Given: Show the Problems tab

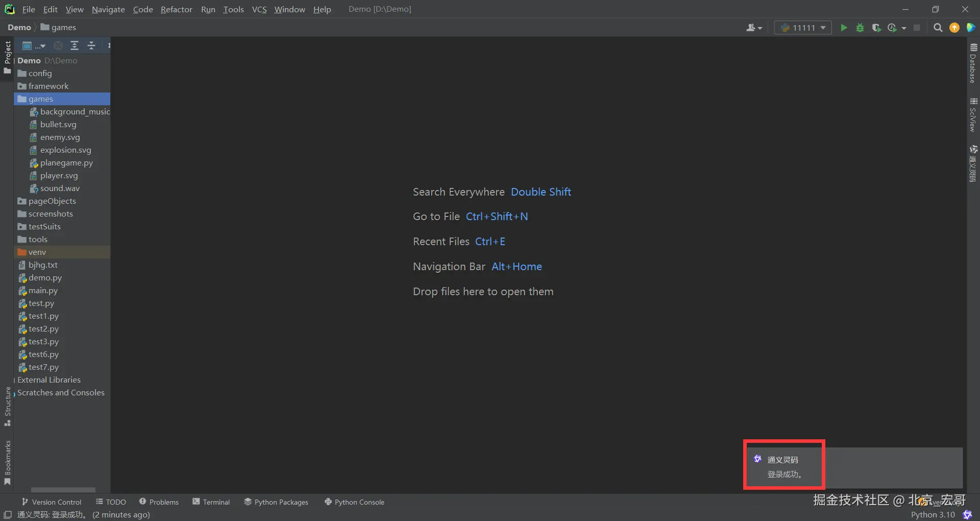Looking at the screenshot, I should [159, 502].
